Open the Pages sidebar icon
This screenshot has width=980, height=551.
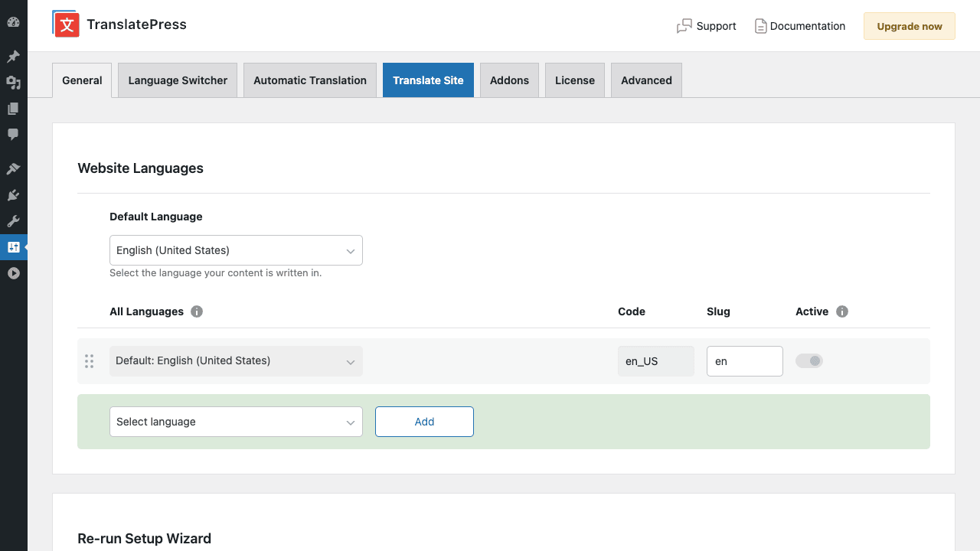tap(13, 109)
